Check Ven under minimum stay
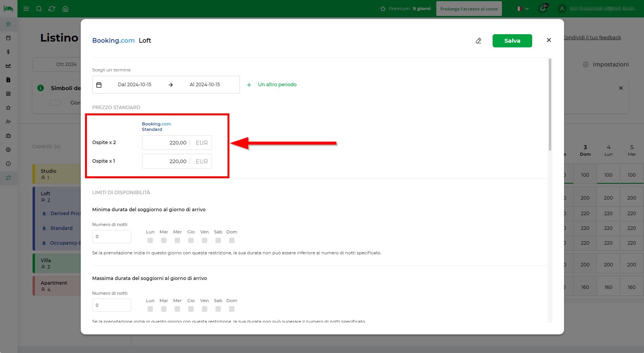This screenshot has height=353, width=644. [x=205, y=240]
